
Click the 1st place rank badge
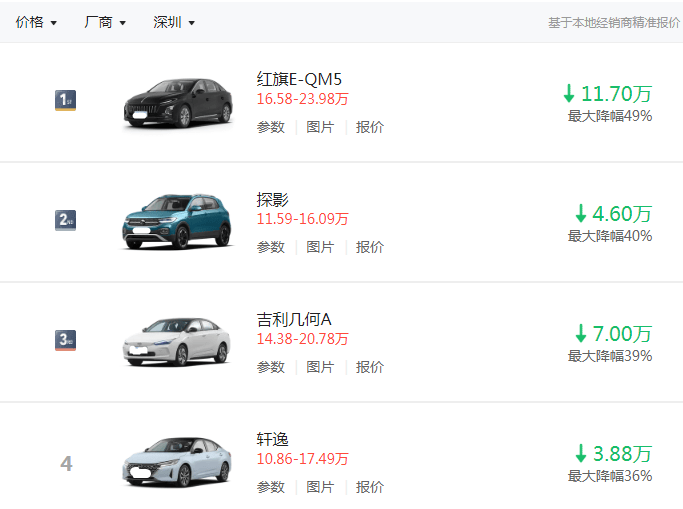tap(65, 100)
